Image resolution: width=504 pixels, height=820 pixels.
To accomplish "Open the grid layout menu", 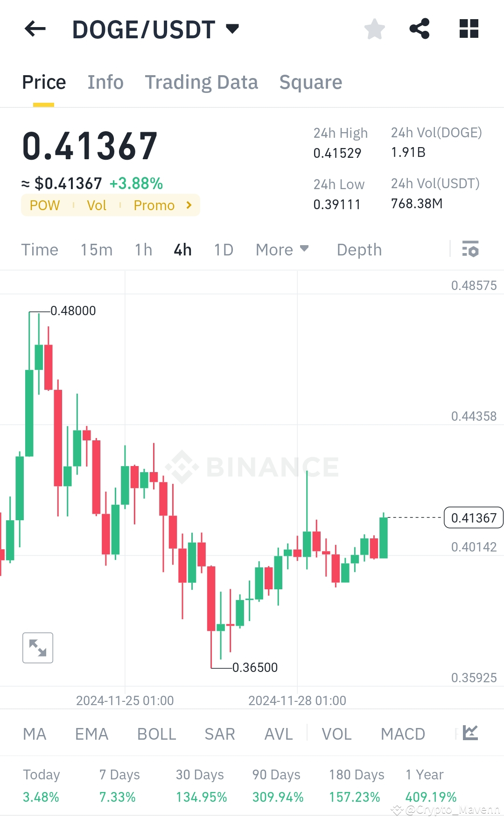I will [468, 29].
